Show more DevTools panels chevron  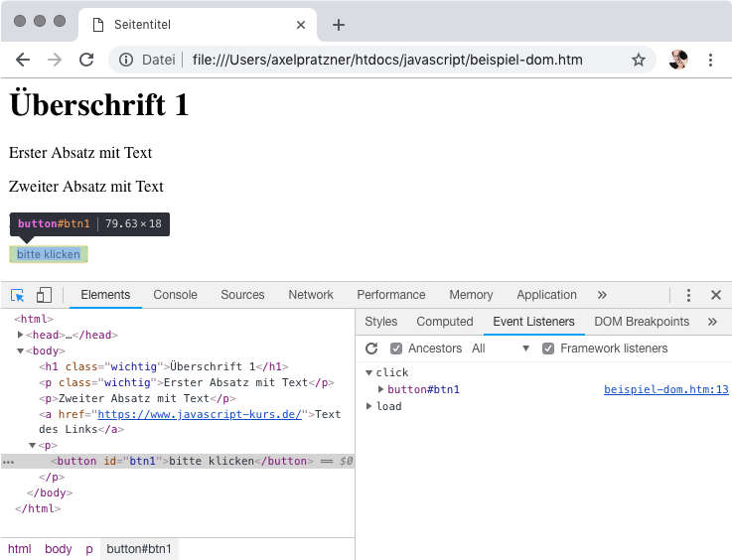(602, 295)
